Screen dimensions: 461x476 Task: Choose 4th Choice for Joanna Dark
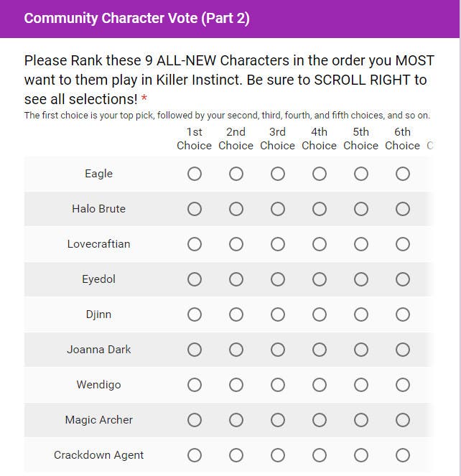coord(319,350)
